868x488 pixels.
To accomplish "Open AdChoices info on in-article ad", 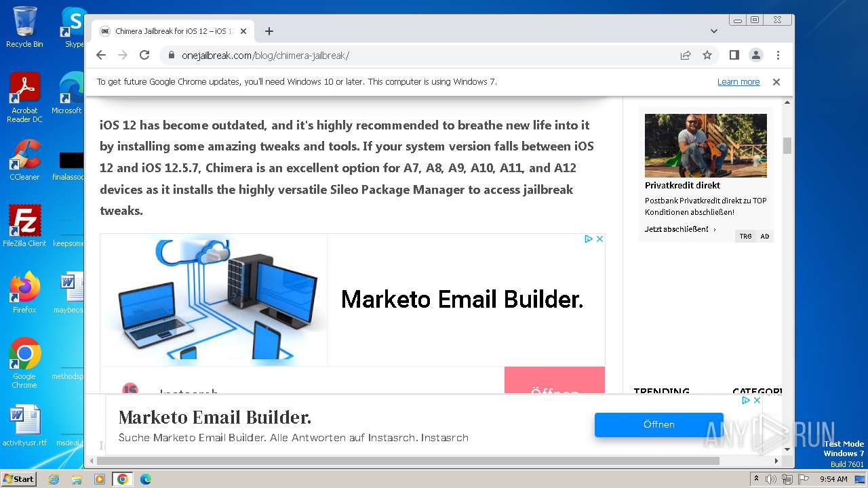I will tap(589, 239).
